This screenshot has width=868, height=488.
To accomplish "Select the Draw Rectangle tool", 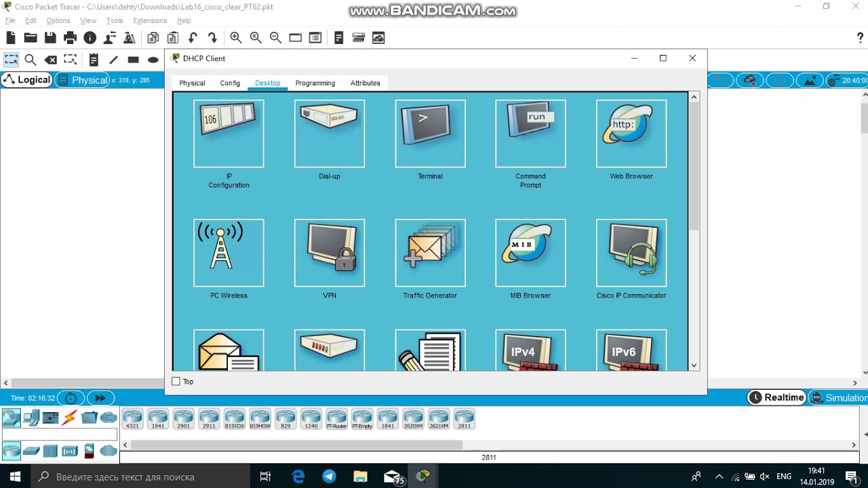I will pyautogui.click(x=133, y=60).
